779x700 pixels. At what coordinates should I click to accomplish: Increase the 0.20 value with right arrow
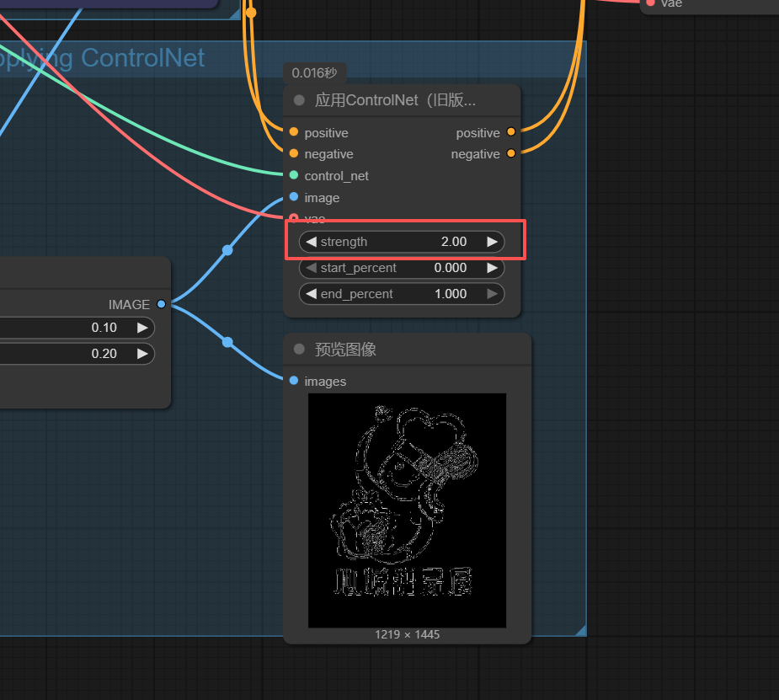click(x=142, y=353)
